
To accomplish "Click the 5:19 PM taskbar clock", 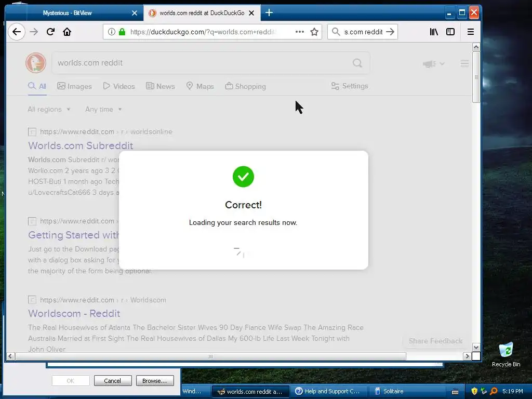I will point(513,391).
